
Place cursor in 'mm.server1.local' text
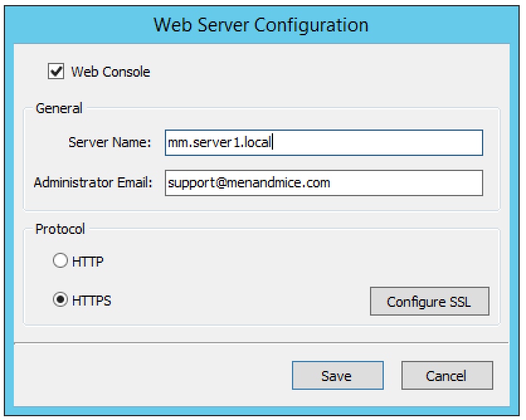pyautogui.click(x=220, y=143)
